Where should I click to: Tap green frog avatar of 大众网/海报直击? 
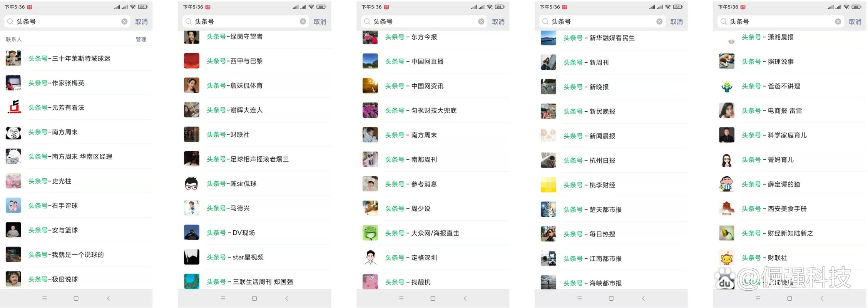tap(370, 233)
